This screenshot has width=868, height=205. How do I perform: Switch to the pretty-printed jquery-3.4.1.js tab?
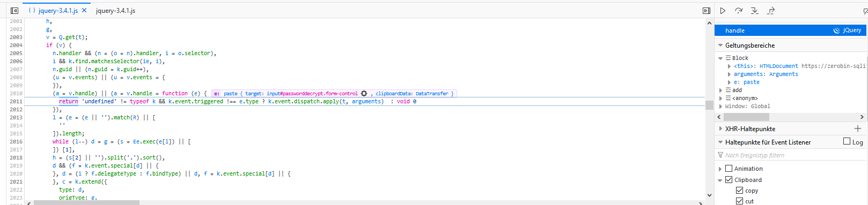click(58, 11)
